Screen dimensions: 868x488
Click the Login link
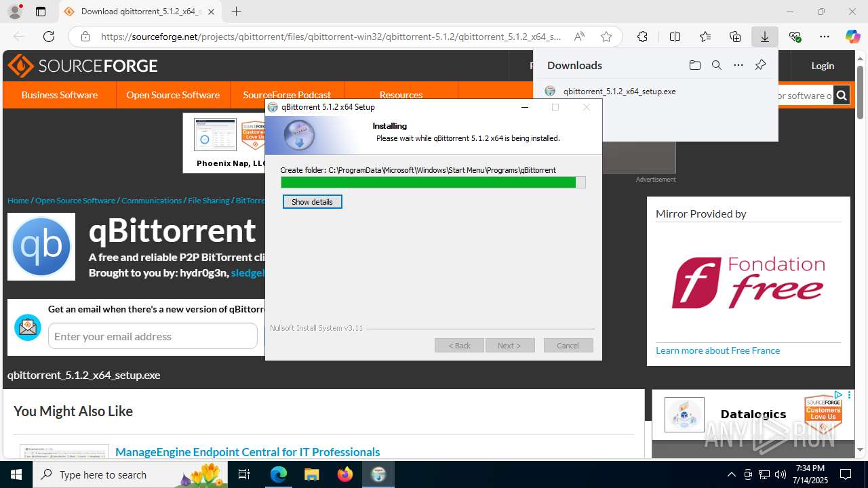coord(823,66)
